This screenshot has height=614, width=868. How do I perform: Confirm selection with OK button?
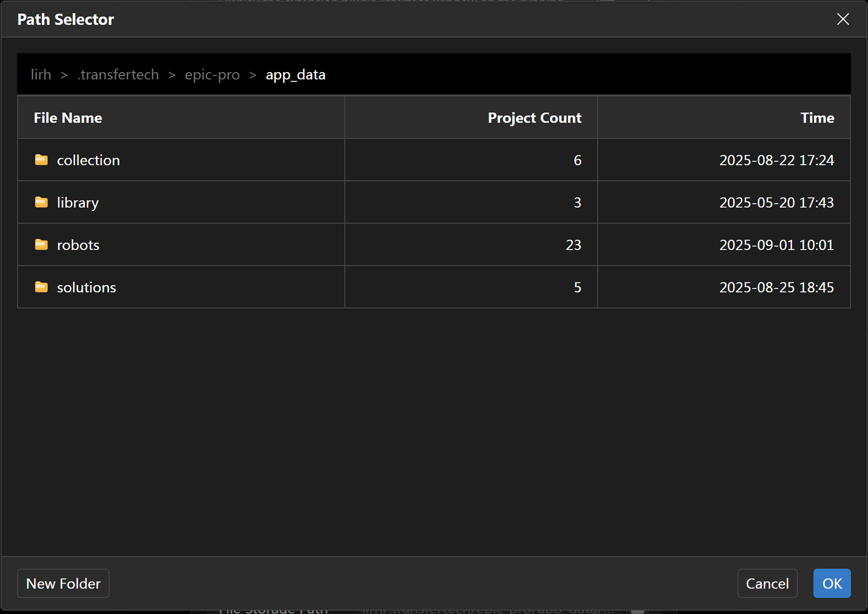click(x=832, y=583)
